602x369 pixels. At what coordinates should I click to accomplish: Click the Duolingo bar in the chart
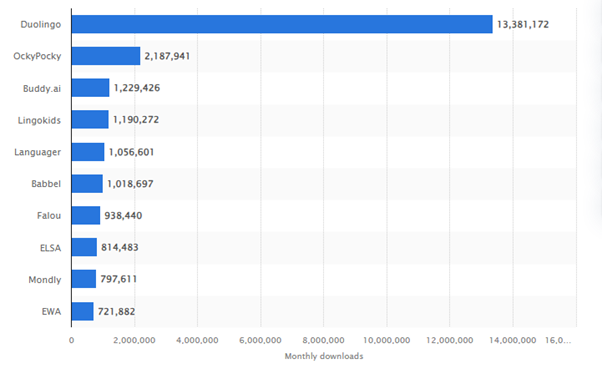pyautogui.click(x=282, y=24)
